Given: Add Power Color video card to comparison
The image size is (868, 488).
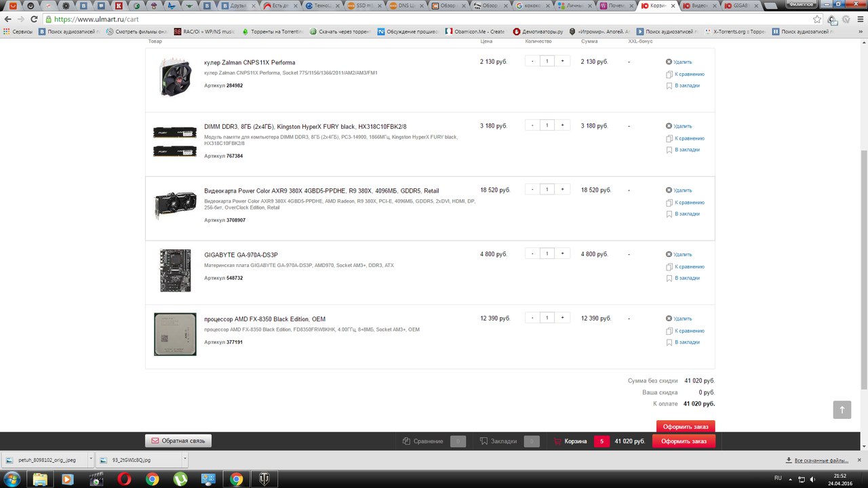Looking at the screenshot, I should [x=685, y=202].
